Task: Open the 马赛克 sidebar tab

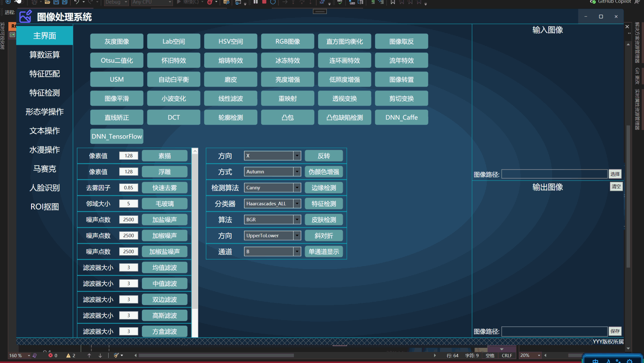Action: 44,169
